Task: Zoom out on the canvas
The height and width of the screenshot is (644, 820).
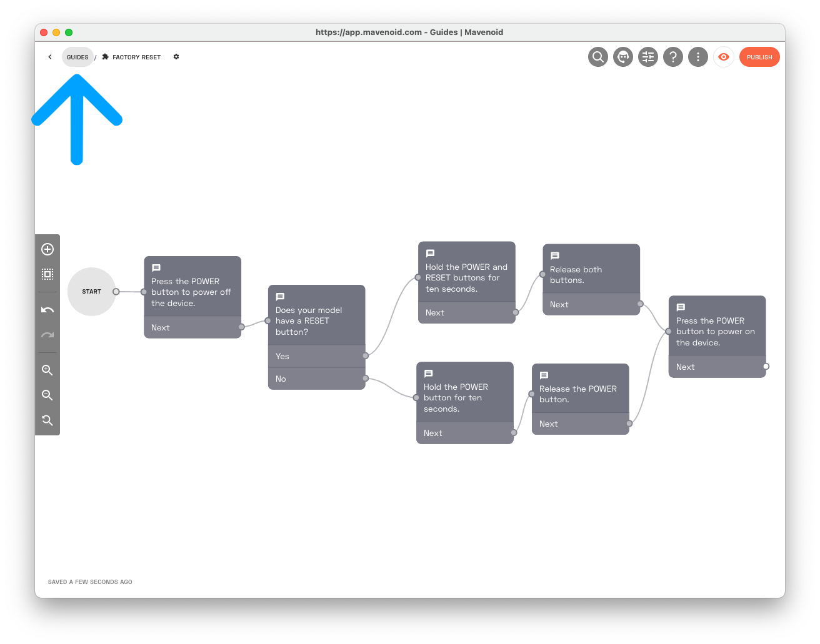Action: coord(47,395)
